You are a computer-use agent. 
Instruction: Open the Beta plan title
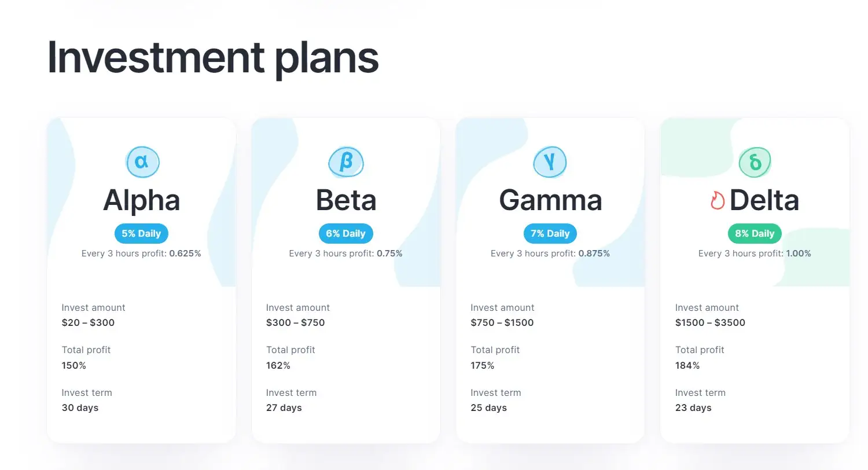click(346, 200)
